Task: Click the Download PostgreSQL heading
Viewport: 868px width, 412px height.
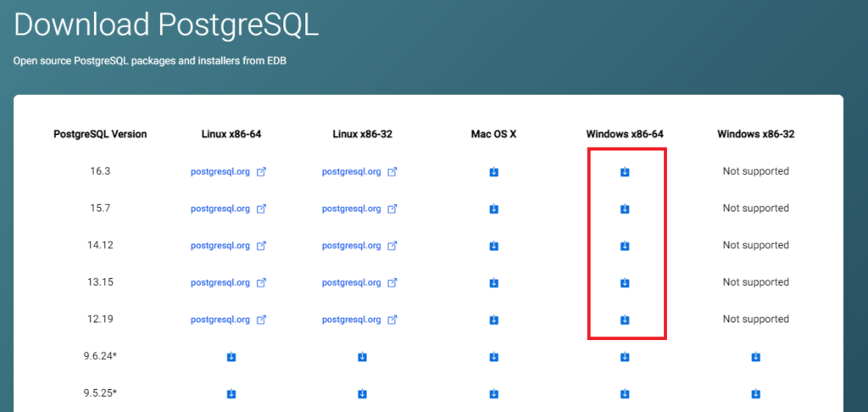Action: pyautogui.click(x=166, y=25)
